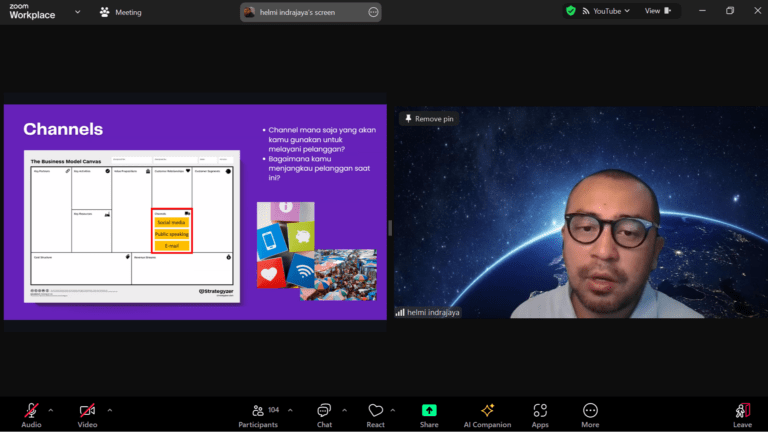Open the YouTube livestream dropdown
Screen dimensions: 768x432
coord(606,11)
